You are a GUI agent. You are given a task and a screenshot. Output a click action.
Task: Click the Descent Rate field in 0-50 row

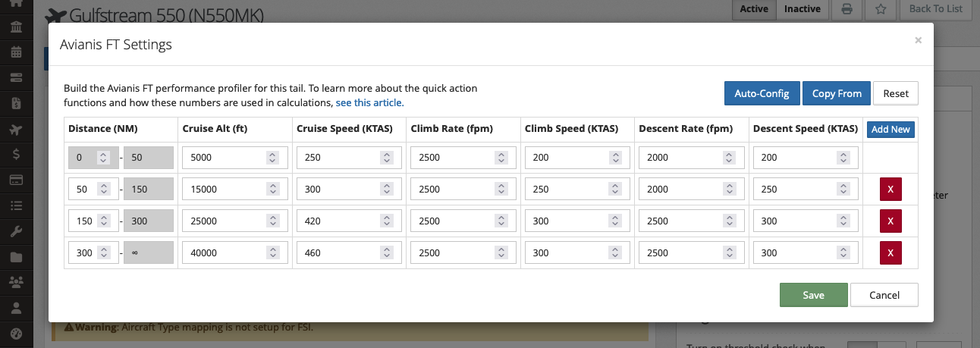(x=692, y=158)
